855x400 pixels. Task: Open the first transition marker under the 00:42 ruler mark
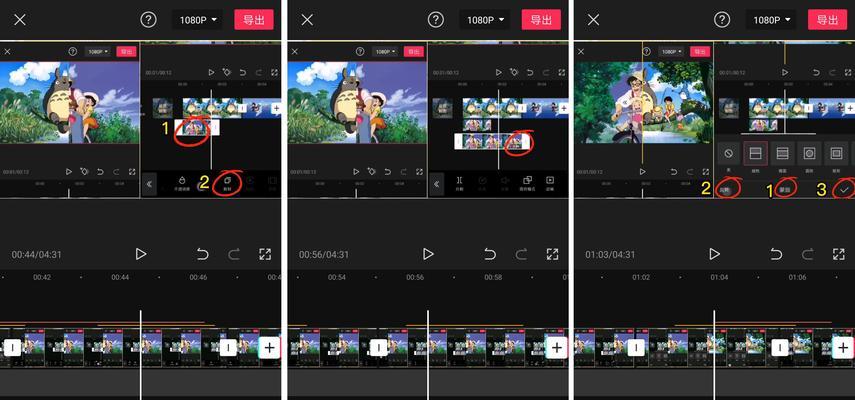coord(13,347)
